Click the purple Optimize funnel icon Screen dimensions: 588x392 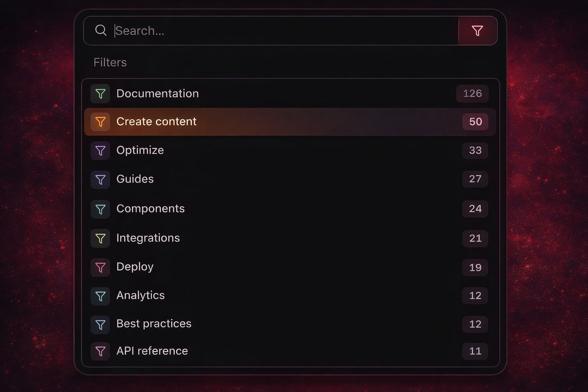(x=100, y=150)
